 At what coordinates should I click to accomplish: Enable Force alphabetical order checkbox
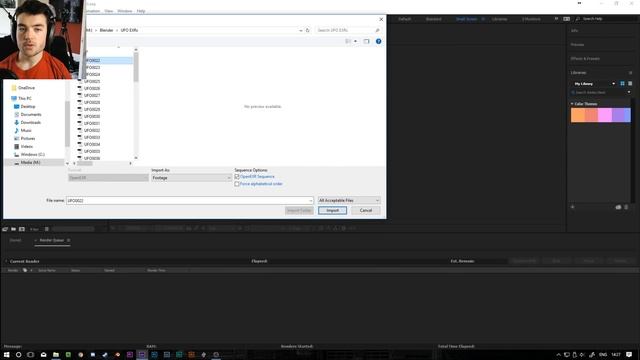tap(237, 184)
